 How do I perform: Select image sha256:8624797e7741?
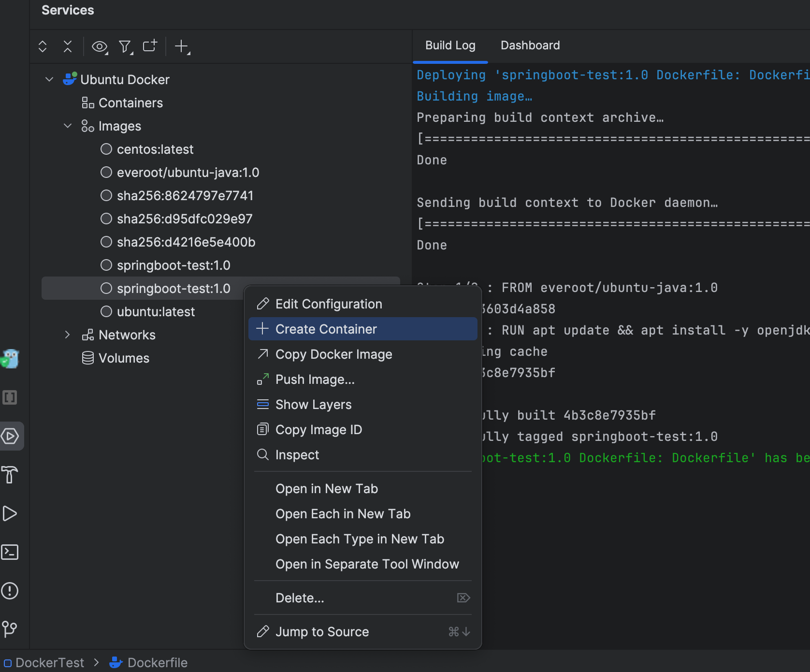click(185, 195)
